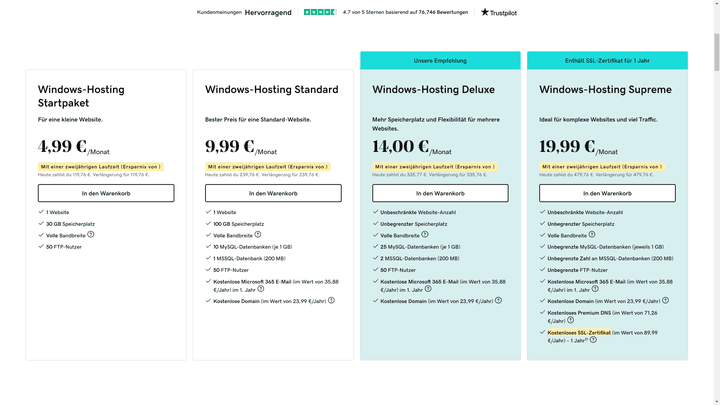Screen dimensions: 720x405
Task: Click the Trustpilot green star rating
Action: [x=320, y=12]
